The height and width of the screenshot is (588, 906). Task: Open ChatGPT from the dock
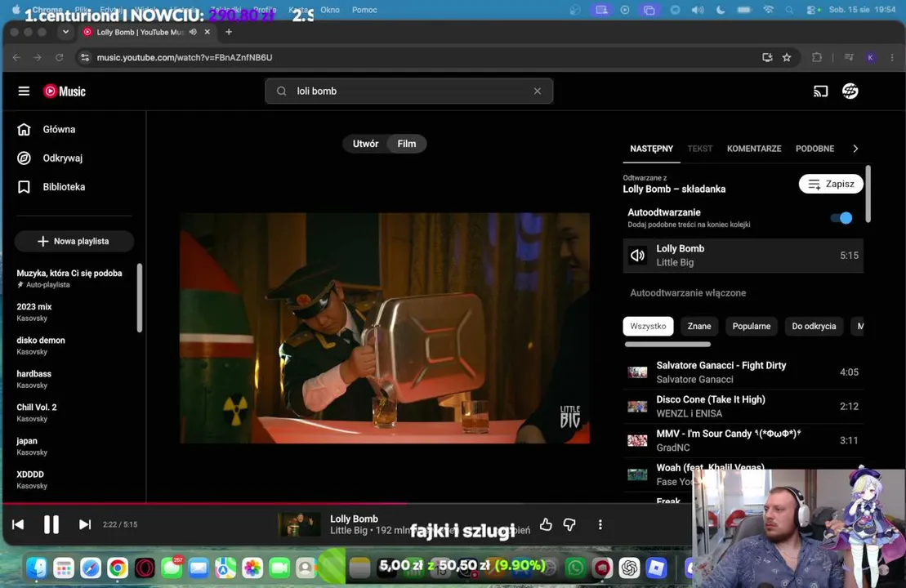(x=629, y=568)
